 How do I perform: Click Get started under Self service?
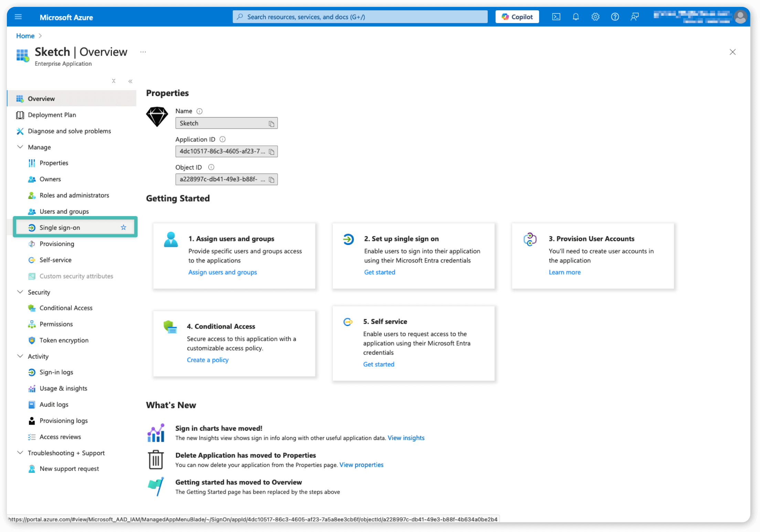(379, 364)
